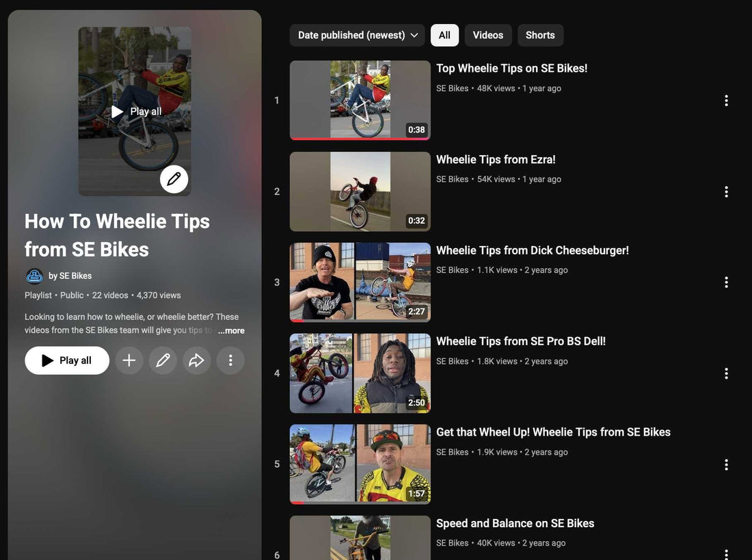Click the plus icon to add videos

[129, 360]
